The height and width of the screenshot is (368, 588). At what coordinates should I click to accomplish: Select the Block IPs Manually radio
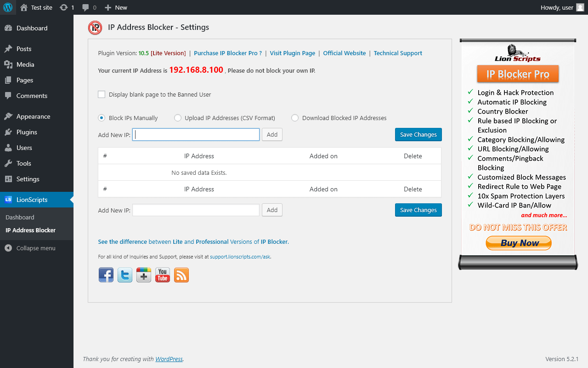[102, 118]
